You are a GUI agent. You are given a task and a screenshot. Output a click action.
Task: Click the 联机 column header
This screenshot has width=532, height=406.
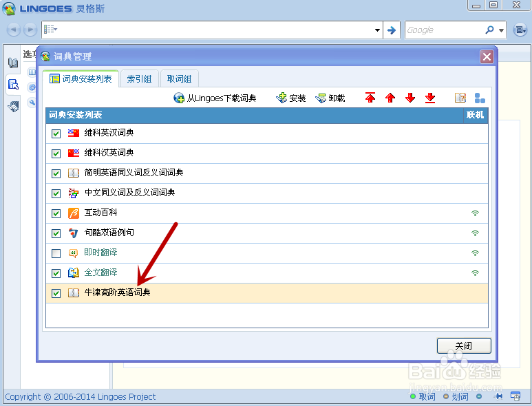(476, 115)
